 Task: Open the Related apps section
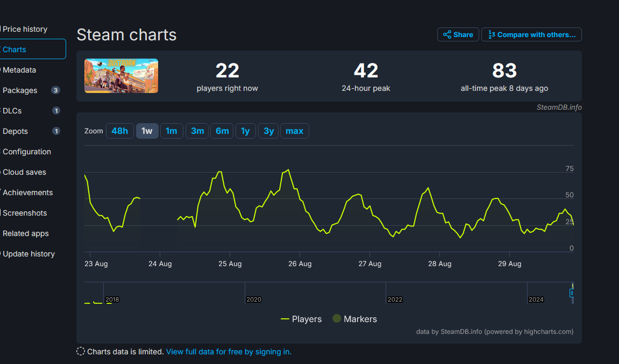click(26, 233)
